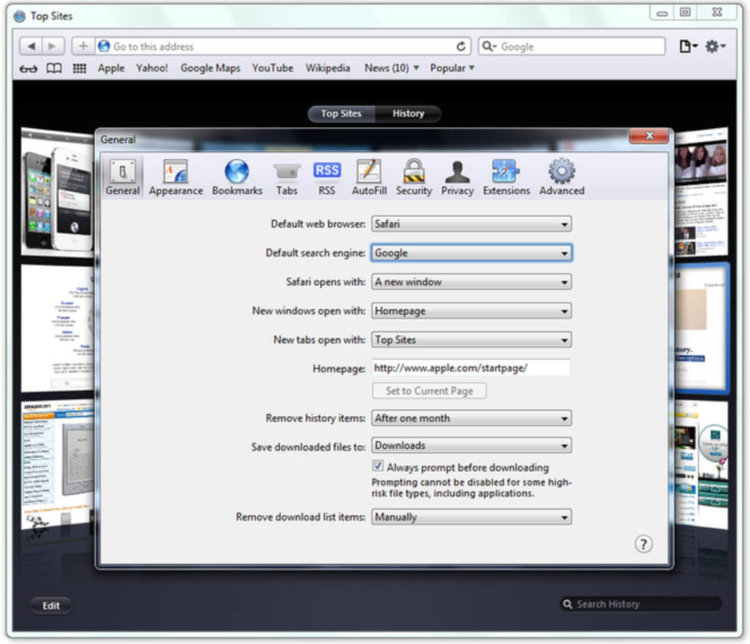Open the page menu icon
This screenshot has width=750, height=644.
point(688,46)
